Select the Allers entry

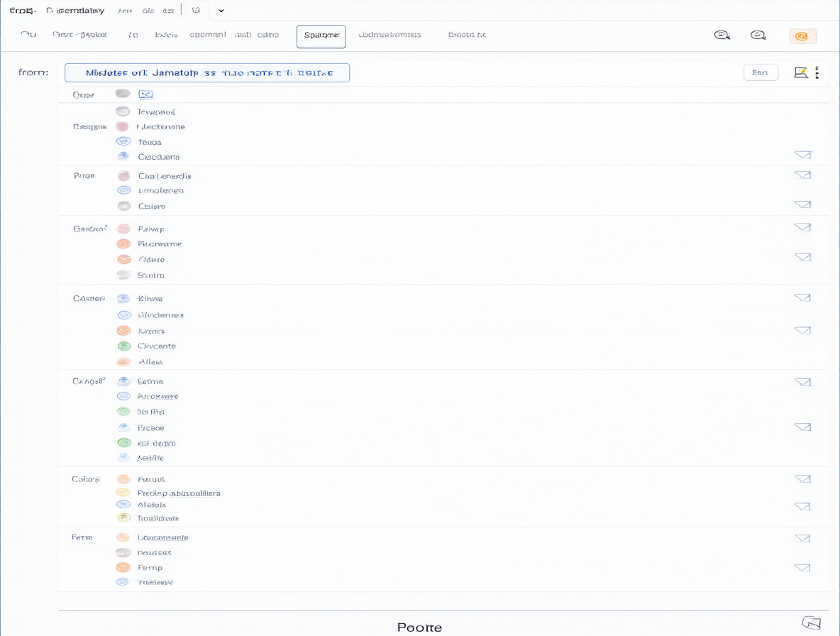(x=150, y=362)
